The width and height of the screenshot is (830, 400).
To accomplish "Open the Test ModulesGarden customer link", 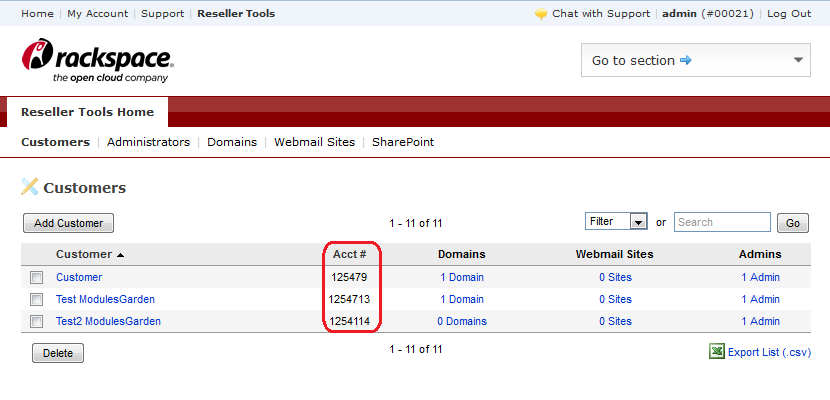I will click(x=105, y=299).
